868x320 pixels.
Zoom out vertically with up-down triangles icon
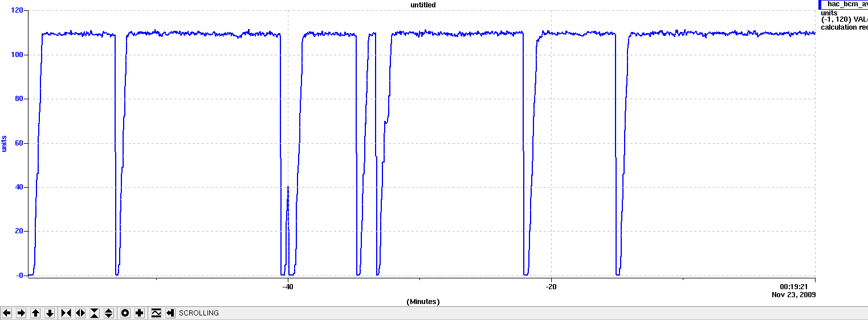click(109, 313)
